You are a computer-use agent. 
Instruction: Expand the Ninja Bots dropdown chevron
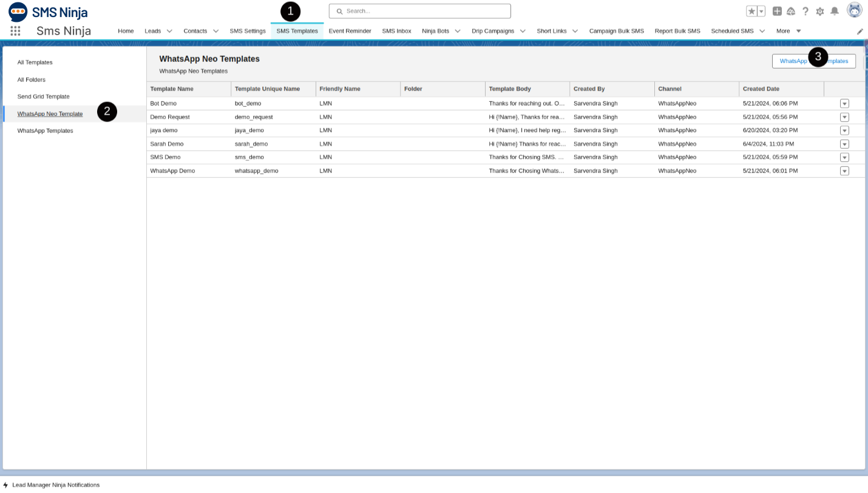[457, 31]
